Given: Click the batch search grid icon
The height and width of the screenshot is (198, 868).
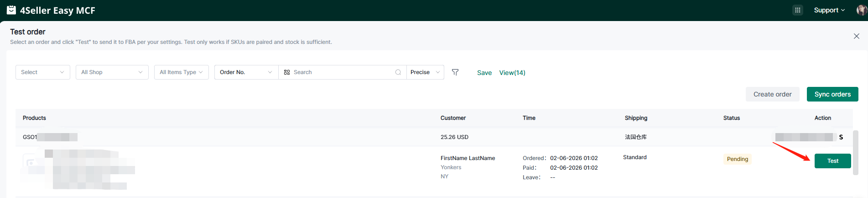Looking at the screenshot, I should click(287, 72).
